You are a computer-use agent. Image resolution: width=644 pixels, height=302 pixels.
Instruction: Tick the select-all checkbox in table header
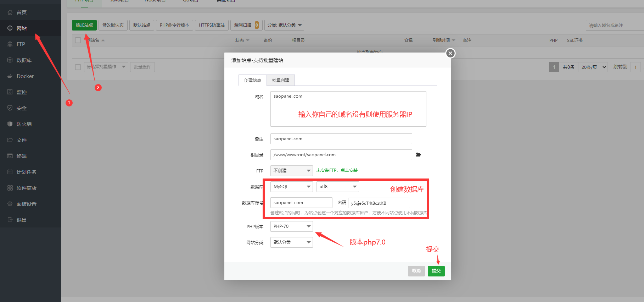click(78, 40)
